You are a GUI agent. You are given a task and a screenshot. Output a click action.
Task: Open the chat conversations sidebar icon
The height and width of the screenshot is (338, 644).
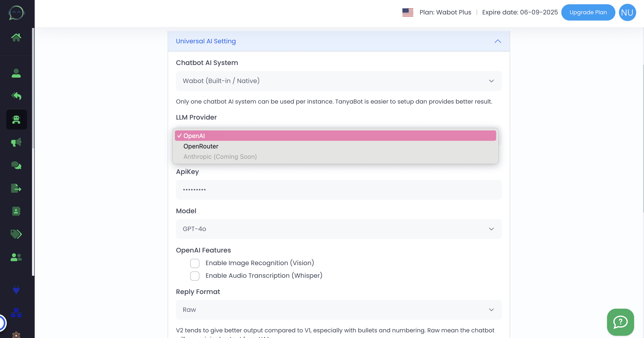point(16,165)
